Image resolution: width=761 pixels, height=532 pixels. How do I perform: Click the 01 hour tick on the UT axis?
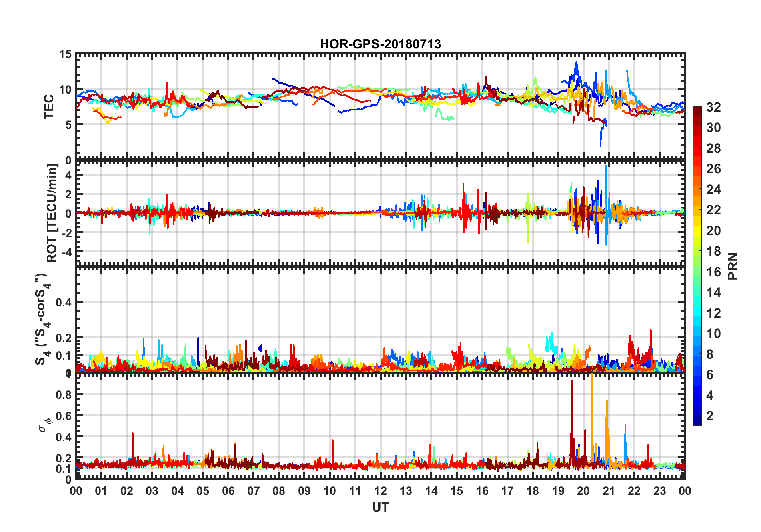pyautogui.click(x=101, y=491)
